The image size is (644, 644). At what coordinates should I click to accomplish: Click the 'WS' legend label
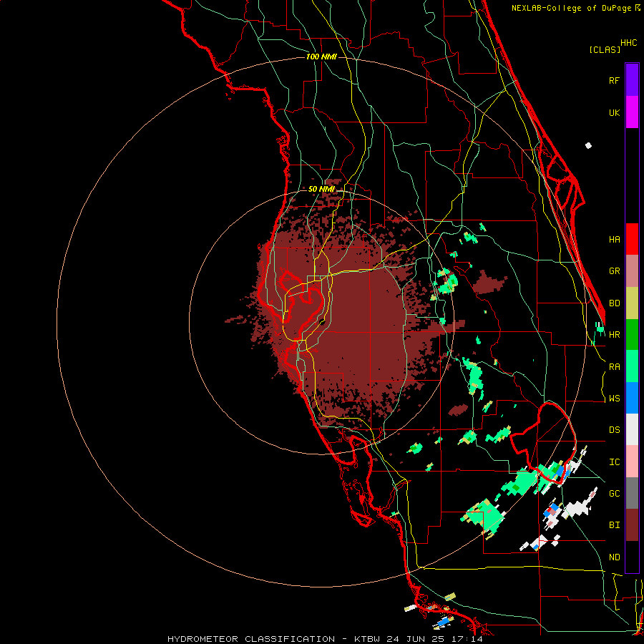click(615, 398)
